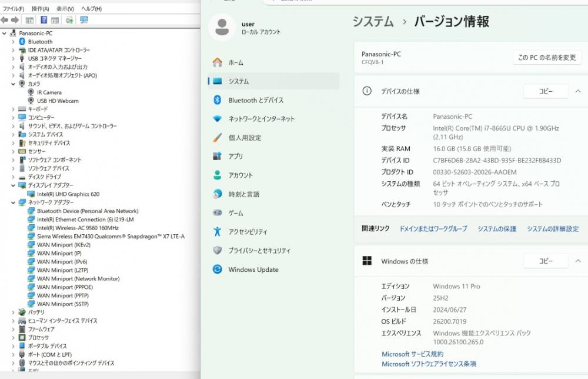Select Bluetooth Device (Personal Area Network)
The height and width of the screenshot is (379, 588).
coord(88,211)
